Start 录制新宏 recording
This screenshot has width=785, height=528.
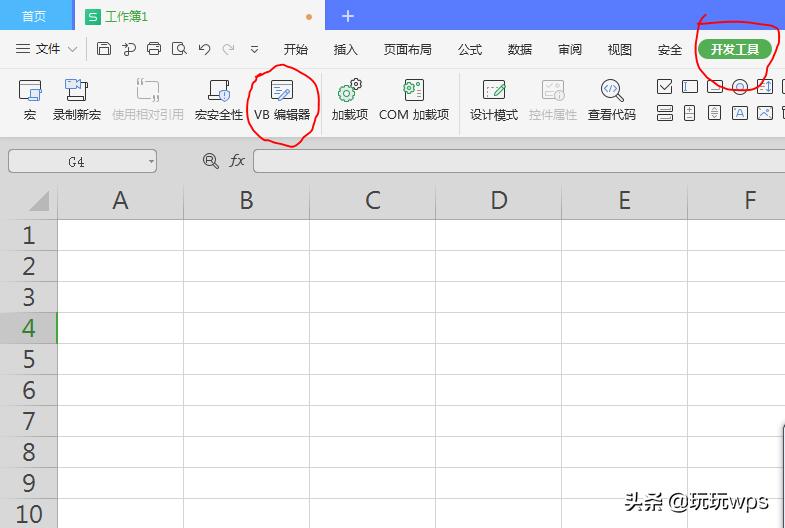(x=77, y=99)
